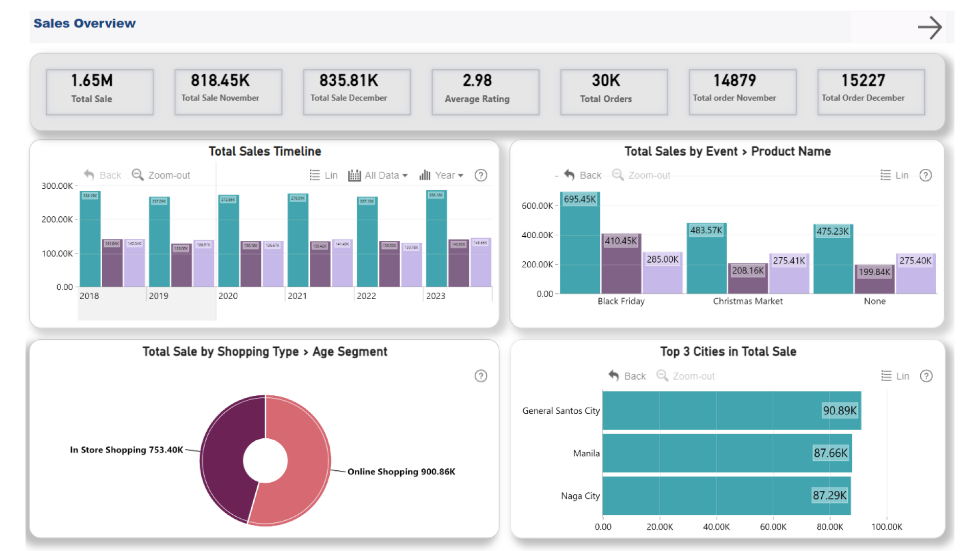Click the None event 275.40K bar
The width and height of the screenshot is (980, 551).
pos(916,273)
